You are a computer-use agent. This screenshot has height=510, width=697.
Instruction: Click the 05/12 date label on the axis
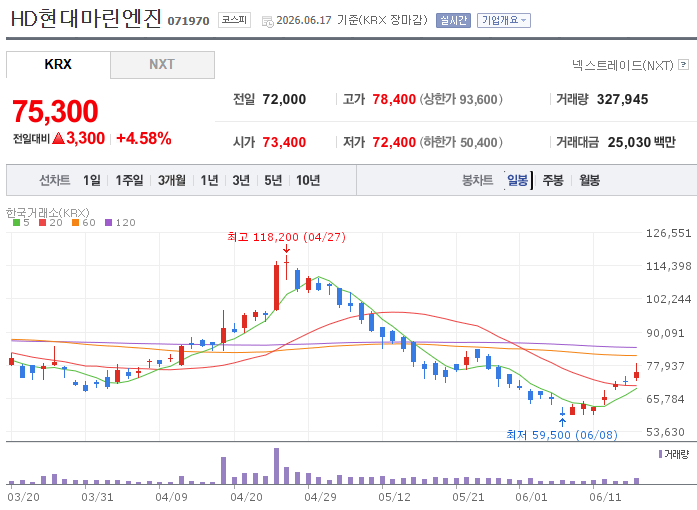coord(395,497)
